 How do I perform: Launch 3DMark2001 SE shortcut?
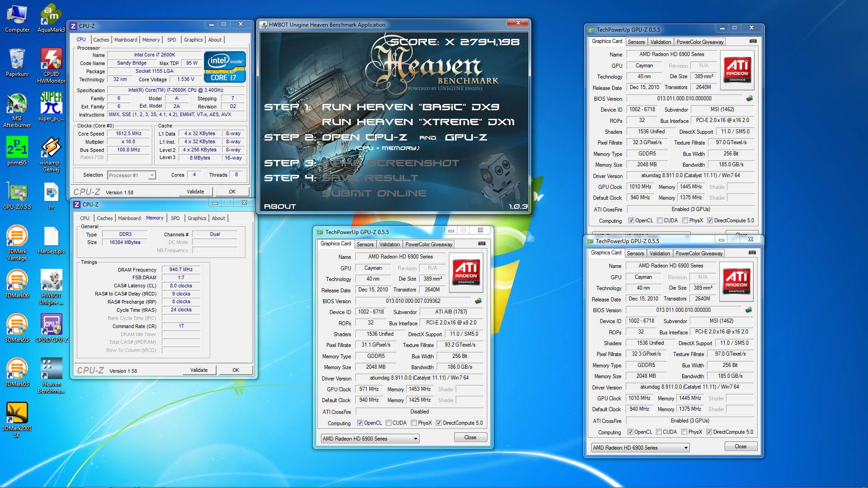(17, 420)
